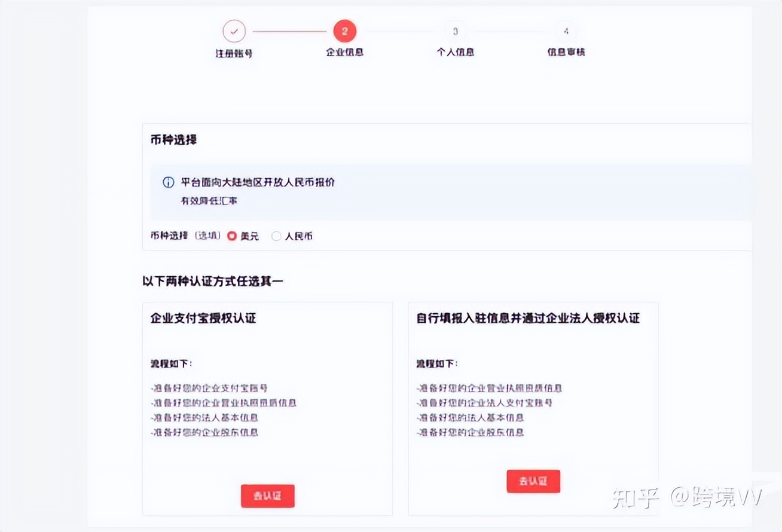Image resolution: width=782 pixels, height=532 pixels.
Task: Click the info icon in the currency notice banner
Action: [x=168, y=182]
